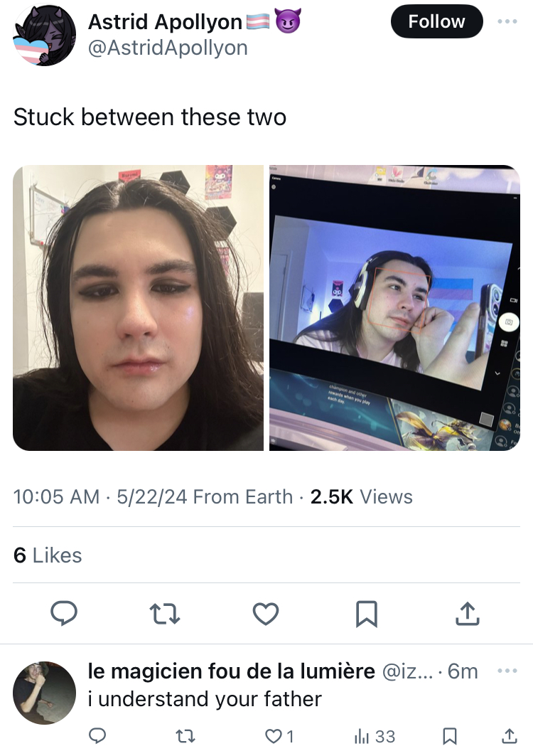Share the main tweet
Screen dimensions: 533x756
point(467,613)
